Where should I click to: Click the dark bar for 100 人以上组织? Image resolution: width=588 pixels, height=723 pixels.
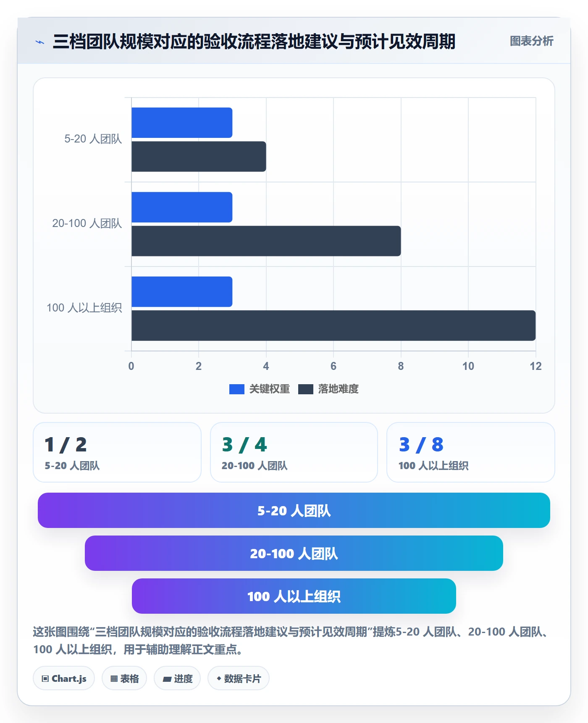(x=333, y=326)
